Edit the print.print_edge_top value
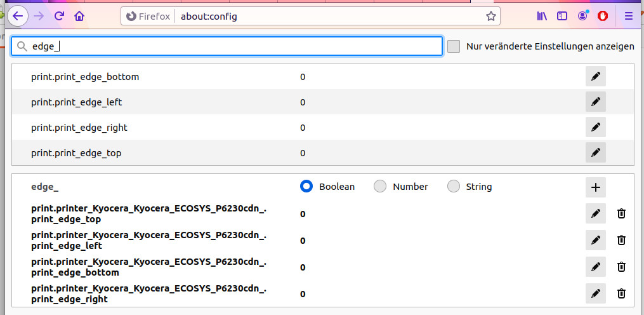 pyautogui.click(x=595, y=152)
